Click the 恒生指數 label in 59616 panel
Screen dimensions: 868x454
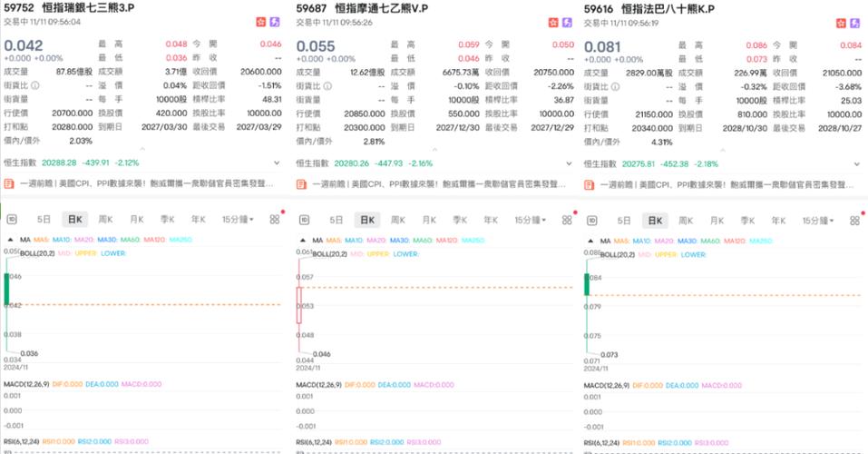tap(600, 164)
